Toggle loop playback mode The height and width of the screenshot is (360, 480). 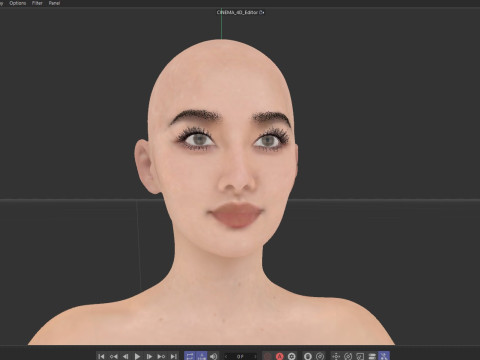click(x=190, y=356)
